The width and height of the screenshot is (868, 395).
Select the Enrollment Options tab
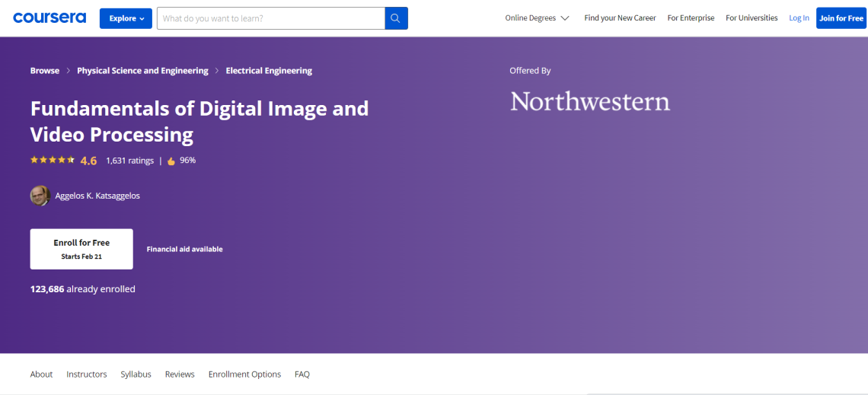(244, 374)
